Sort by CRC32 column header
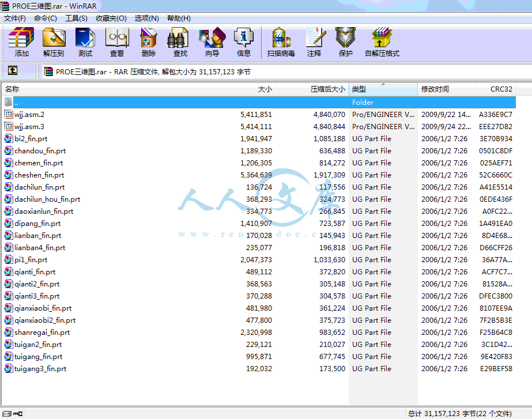 (x=495, y=89)
